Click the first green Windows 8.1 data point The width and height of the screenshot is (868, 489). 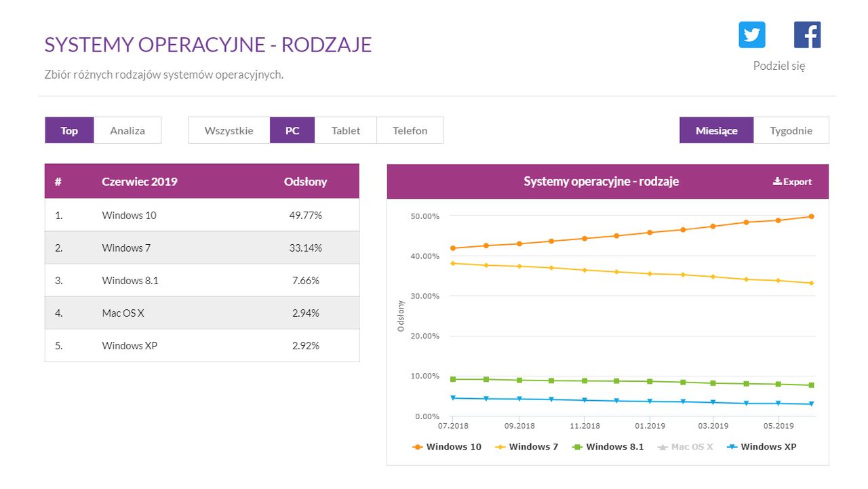click(452, 379)
